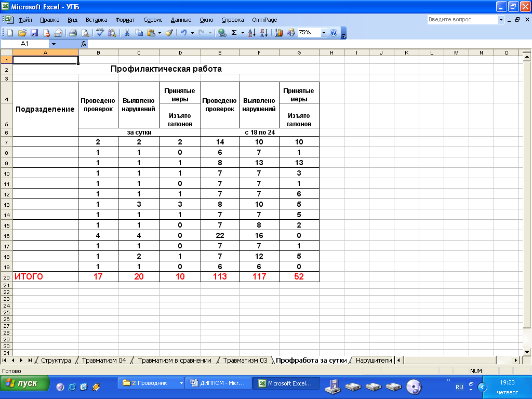Expand the zoom percentage dropdown
Screen dimensions: 532x399
[324, 33]
